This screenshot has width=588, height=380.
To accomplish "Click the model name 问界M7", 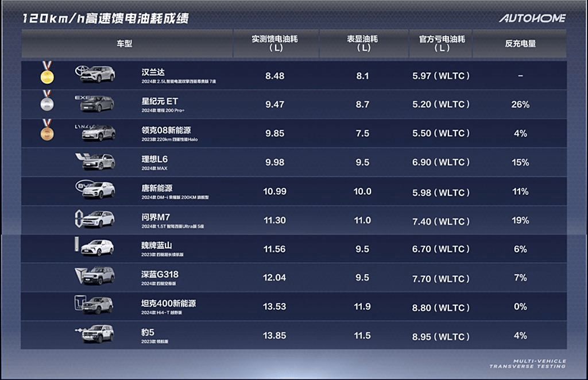I will (156, 217).
